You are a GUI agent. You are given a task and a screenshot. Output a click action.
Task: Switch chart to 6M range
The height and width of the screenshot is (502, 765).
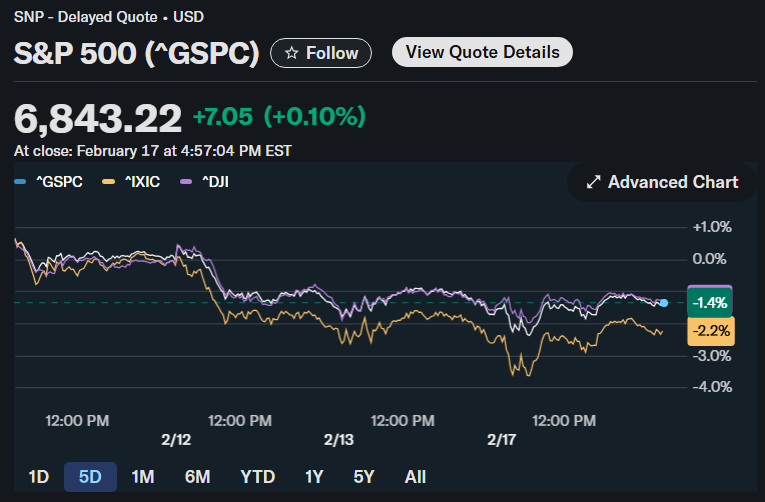click(197, 477)
